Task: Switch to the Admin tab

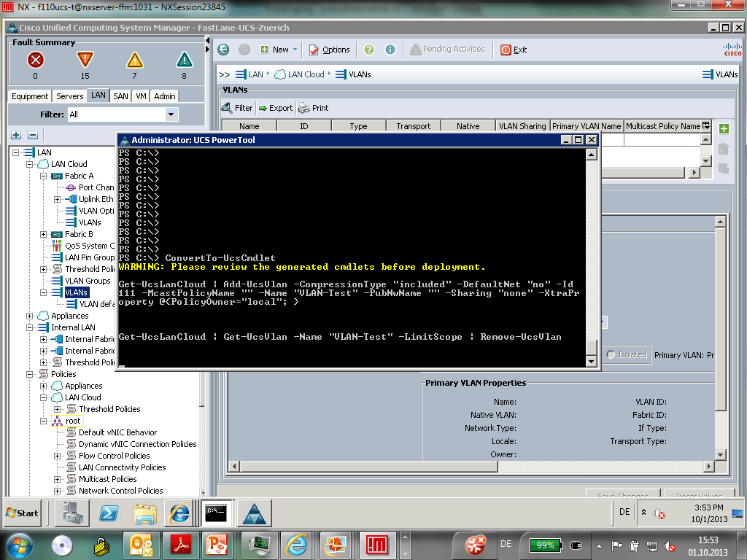Action: coord(165,96)
